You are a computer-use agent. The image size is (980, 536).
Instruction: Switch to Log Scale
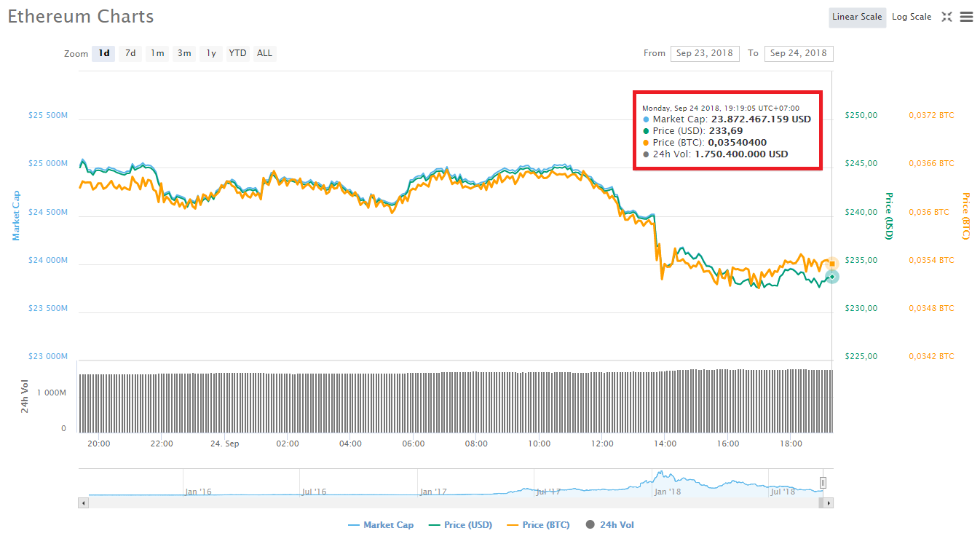[x=912, y=17]
